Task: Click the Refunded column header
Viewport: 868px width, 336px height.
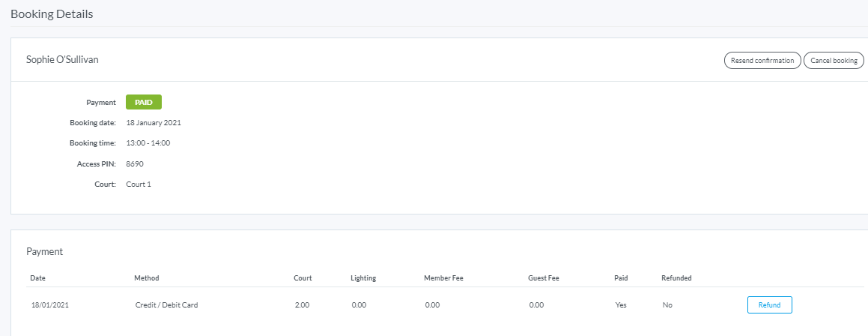Action: (676, 278)
